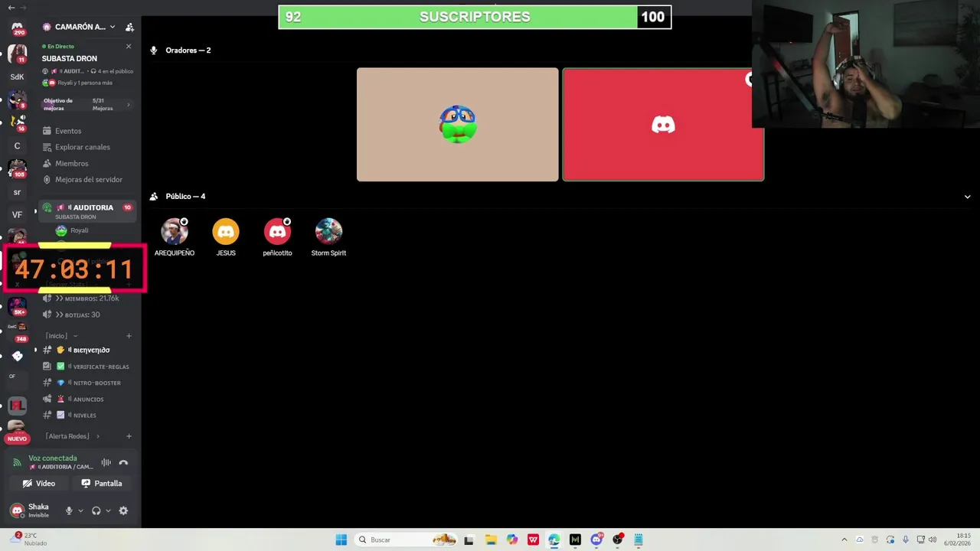Open peñicotito audience member avatar
Image resolution: width=980 pixels, height=551 pixels.
coord(277,231)
